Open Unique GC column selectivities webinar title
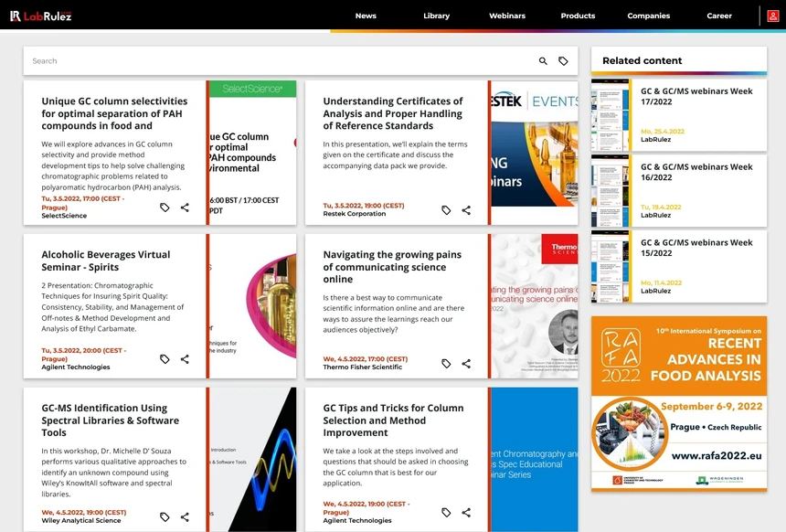Screen dimensions: 786x532 click(x=114, y=113)
